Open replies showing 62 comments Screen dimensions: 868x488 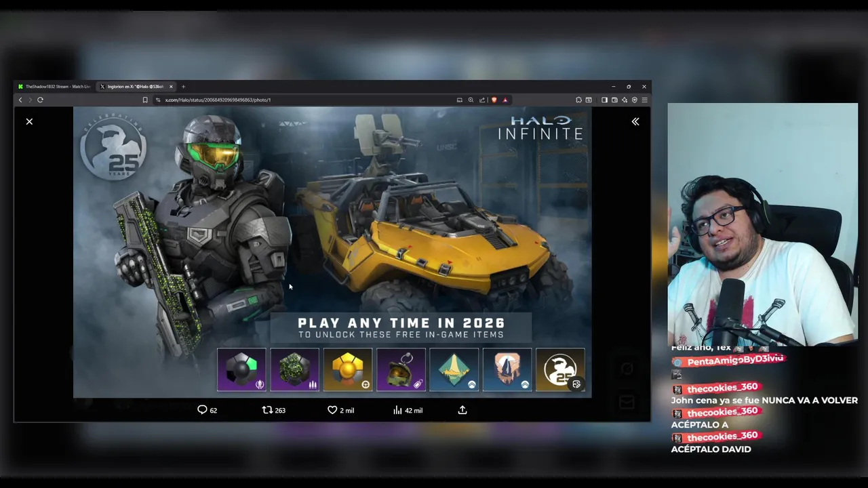(x=207, y=410)
